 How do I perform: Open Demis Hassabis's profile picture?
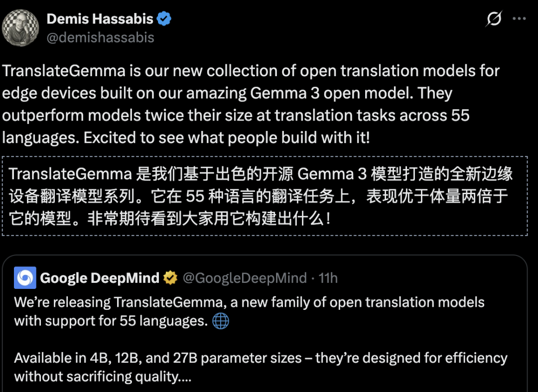20,27
